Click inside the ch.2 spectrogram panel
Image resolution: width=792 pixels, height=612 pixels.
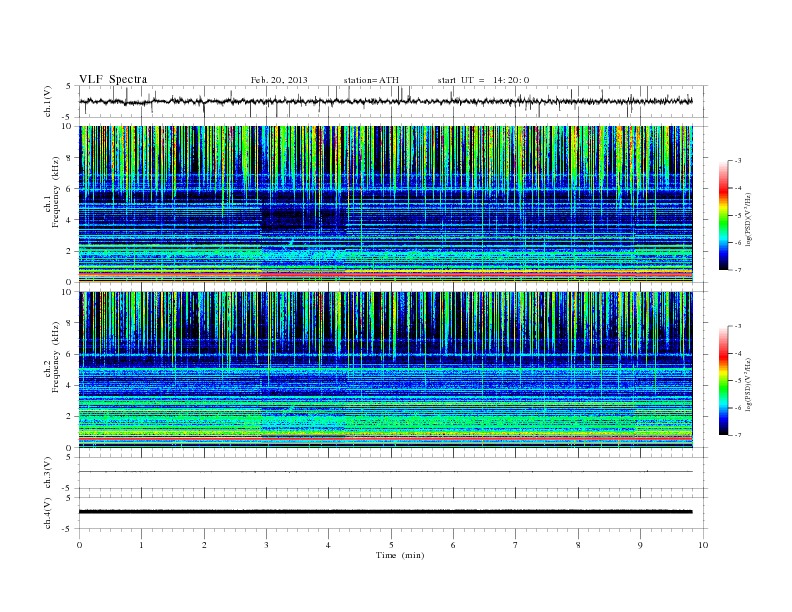tap(385, 369)
